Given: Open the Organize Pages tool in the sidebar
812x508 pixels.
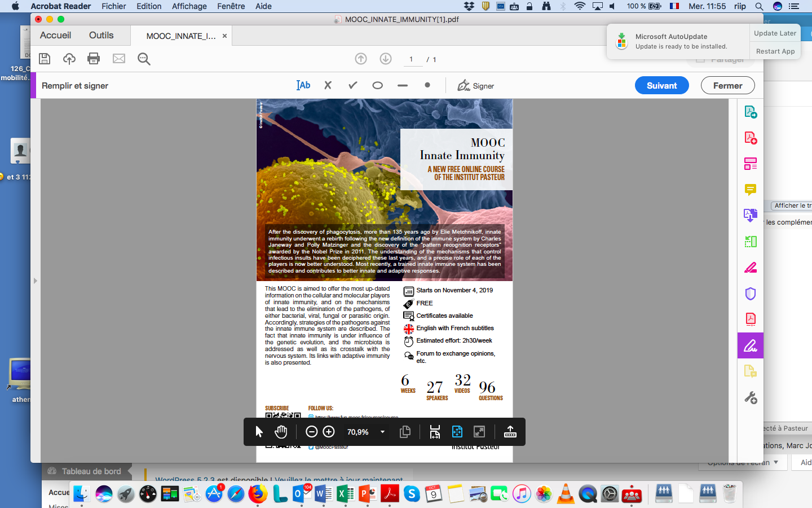Looking at the screenshot, I should point(751,164).
